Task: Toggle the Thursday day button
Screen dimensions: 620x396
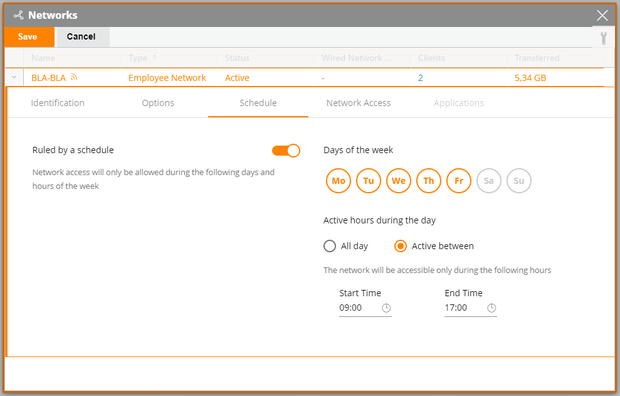Action: click(429, 181)
